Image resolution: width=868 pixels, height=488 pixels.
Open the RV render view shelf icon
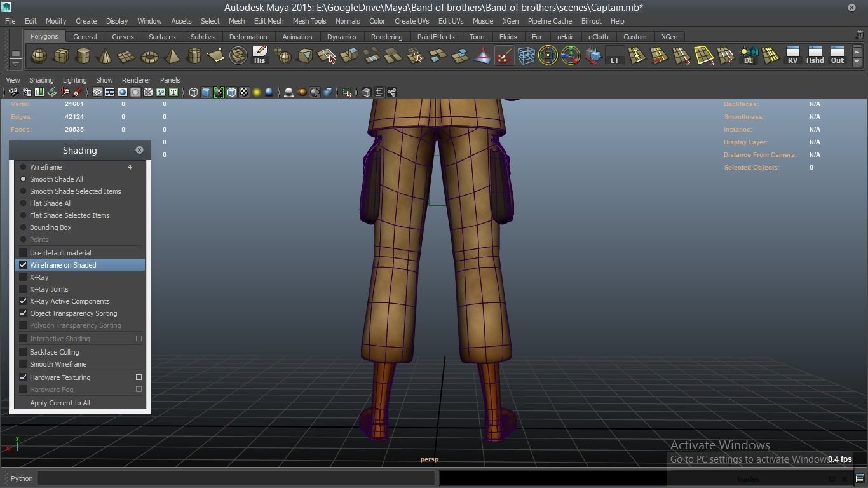[x=792, y=56]
